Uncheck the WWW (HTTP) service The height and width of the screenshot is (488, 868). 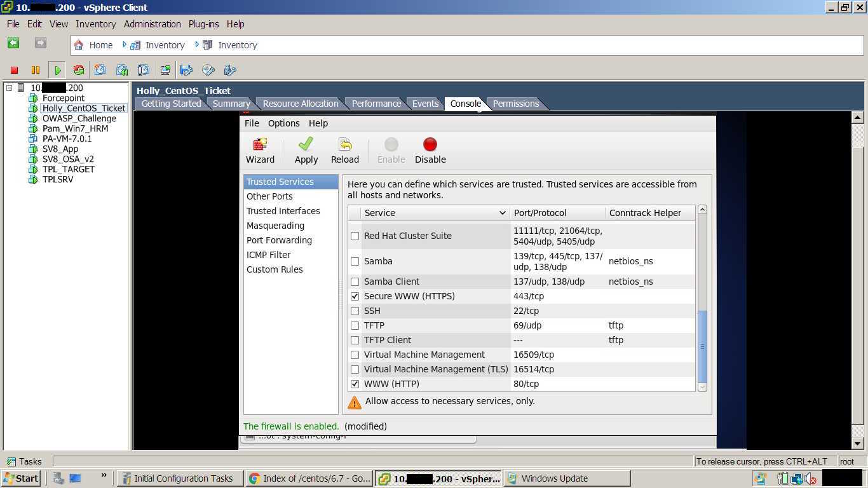[355, 384]
